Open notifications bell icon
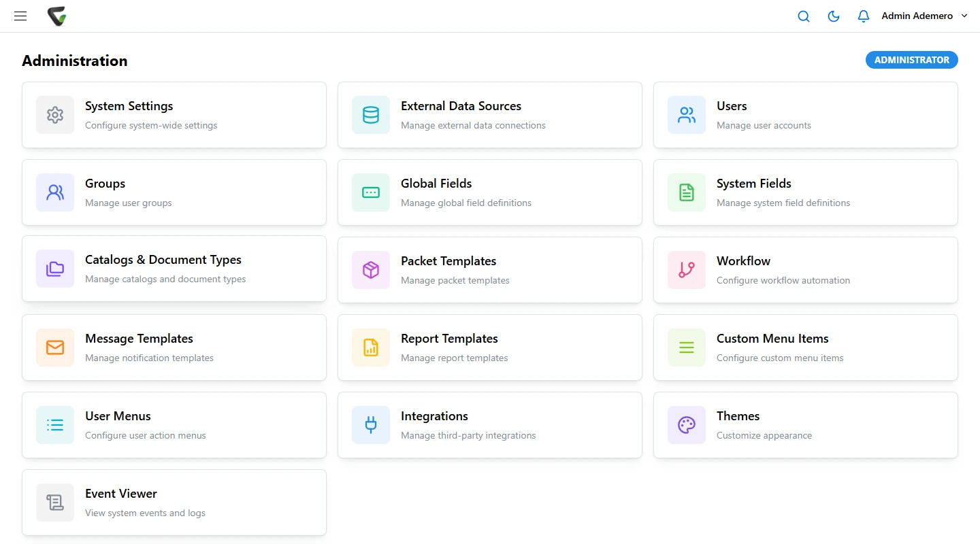 click(864, 16)
